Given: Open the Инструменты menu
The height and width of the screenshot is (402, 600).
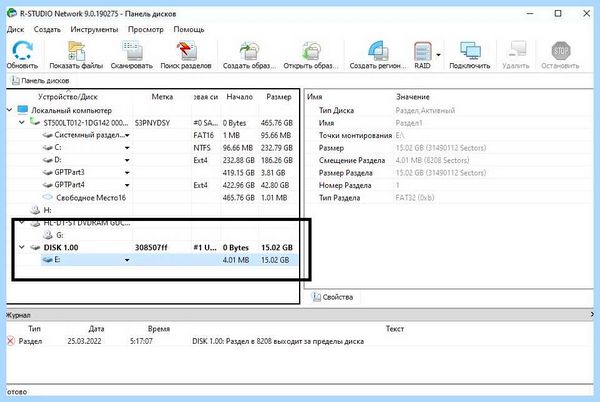Looking at the screenshot, I should point(94,29).
